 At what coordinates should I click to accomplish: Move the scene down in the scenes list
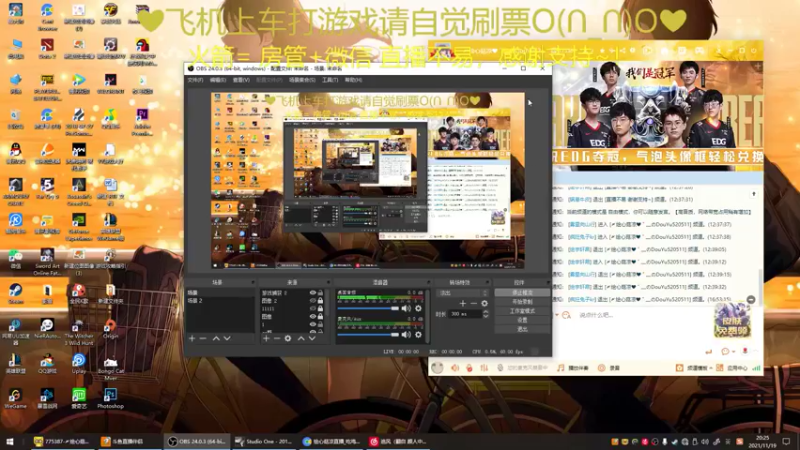tap(227, 338)
